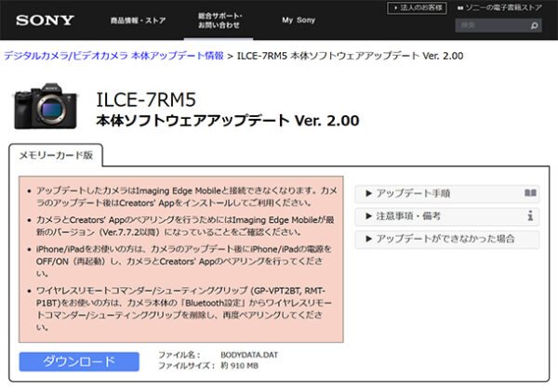Open My Sony menu

tap(299, 20)
